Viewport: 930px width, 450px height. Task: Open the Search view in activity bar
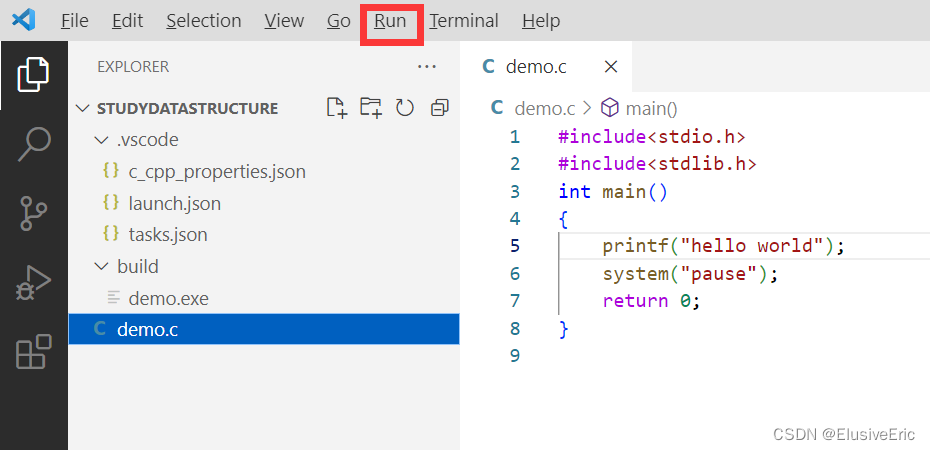click(x=34, y=144)
